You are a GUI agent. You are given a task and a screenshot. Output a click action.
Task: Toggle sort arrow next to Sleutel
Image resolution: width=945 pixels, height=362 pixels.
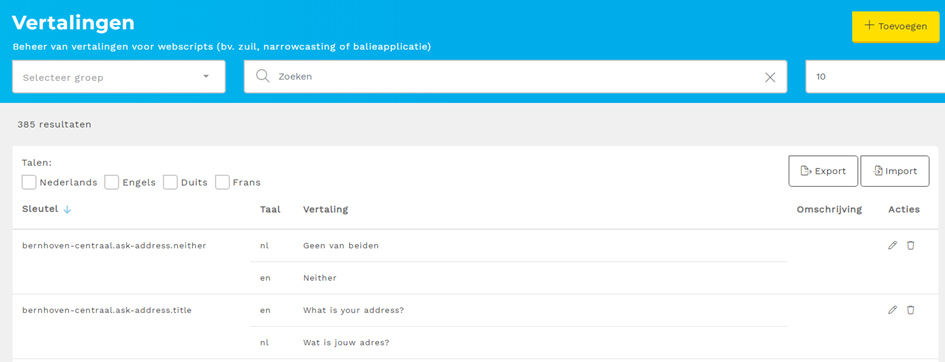[68, 210]
